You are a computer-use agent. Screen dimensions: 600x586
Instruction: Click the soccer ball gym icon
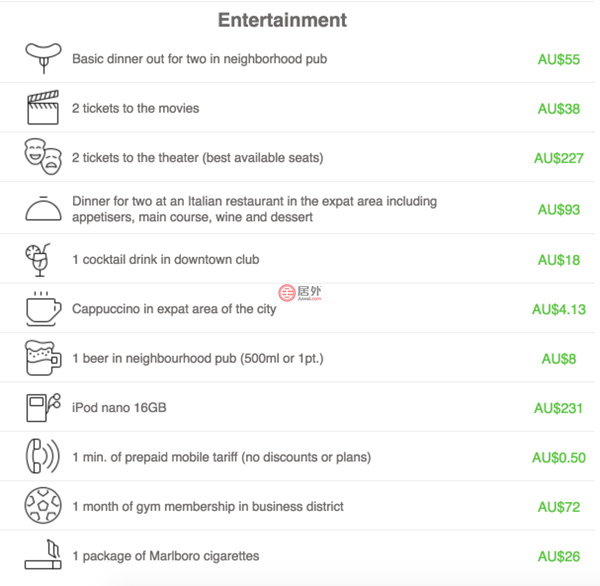coord(43,506)
